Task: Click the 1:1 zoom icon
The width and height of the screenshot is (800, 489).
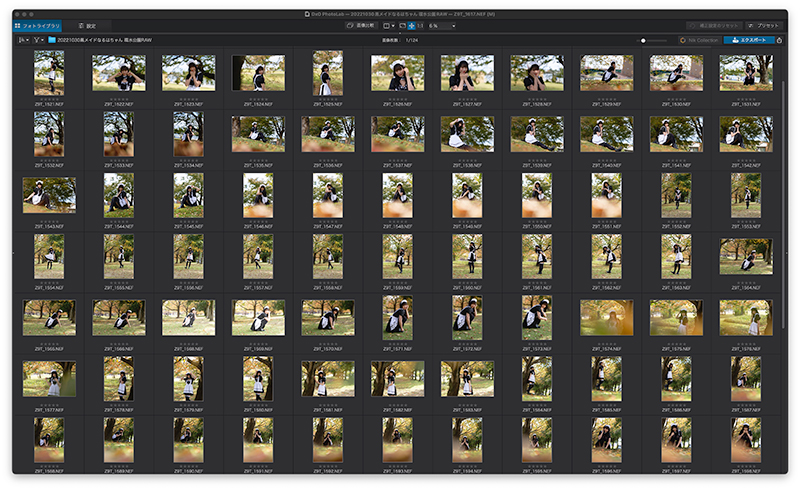Action: [420, 26]
